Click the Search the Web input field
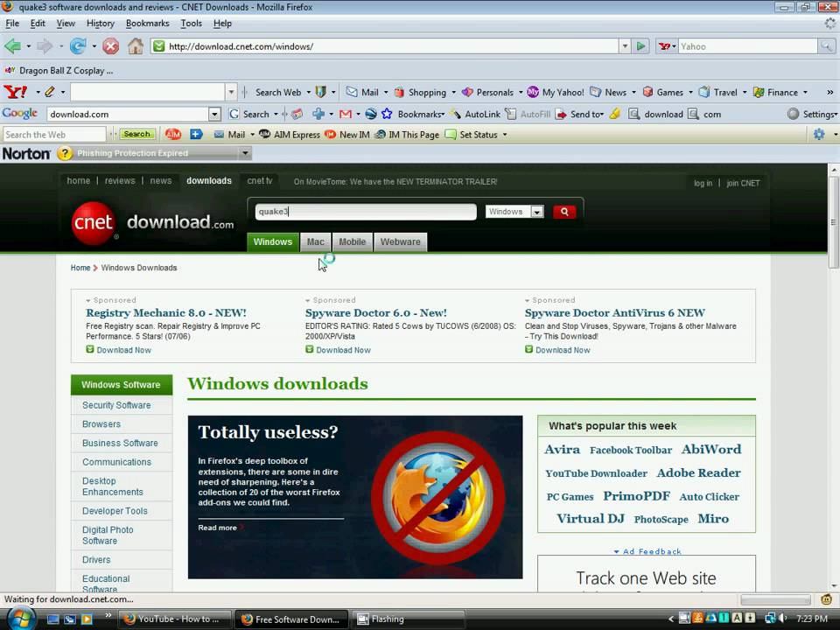The image size is (840, 630). point(54,135)
